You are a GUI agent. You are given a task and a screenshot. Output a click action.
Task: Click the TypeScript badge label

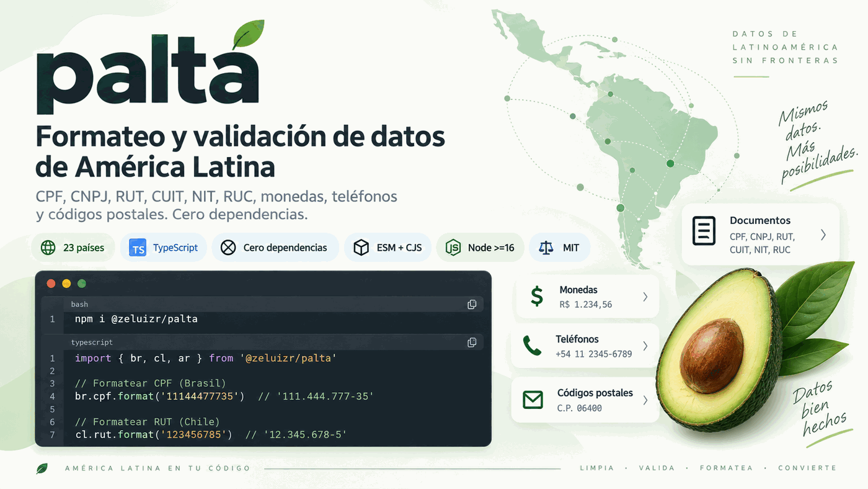(175, 248)
